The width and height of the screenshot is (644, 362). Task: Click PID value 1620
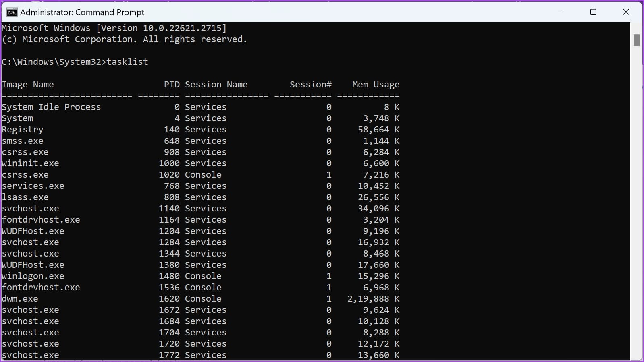coord(169,299)
